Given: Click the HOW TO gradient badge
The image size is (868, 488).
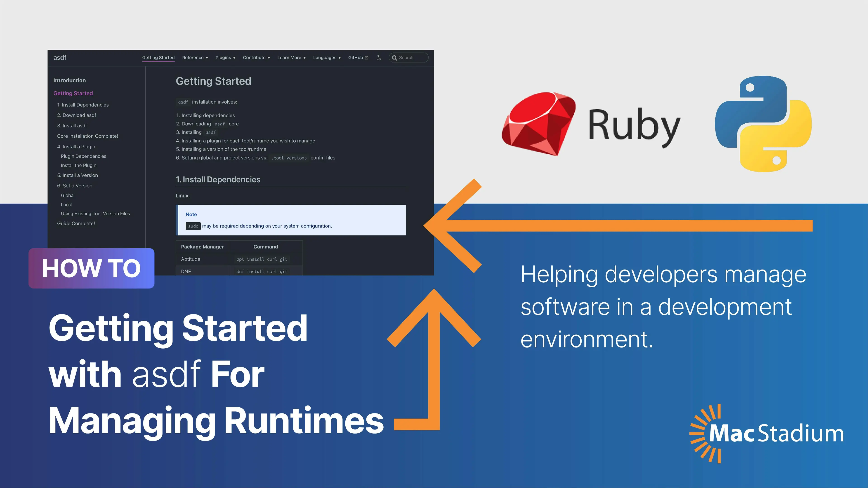Looking at the screenshot, I should pos(91,268).
